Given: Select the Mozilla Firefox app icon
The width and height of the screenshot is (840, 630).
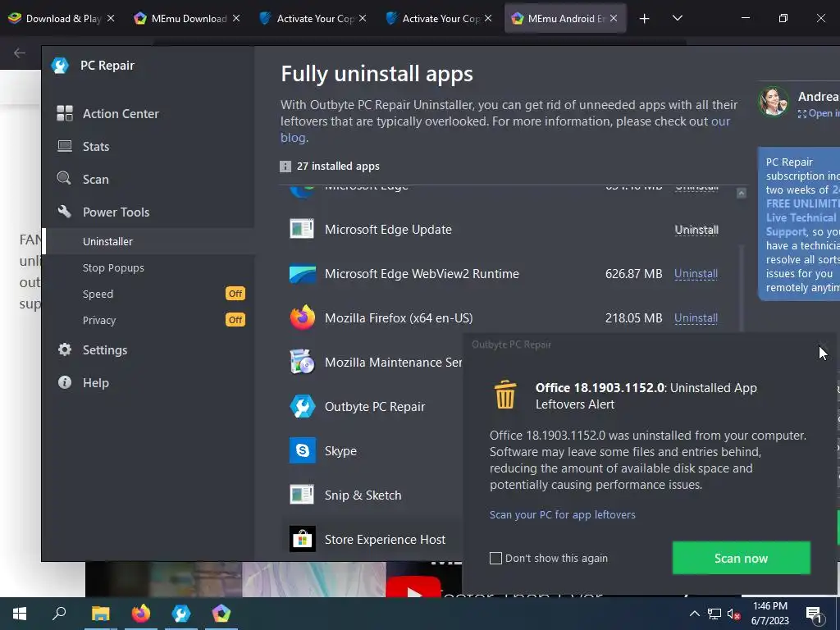Looking at the screenshot, I should coord(302,317).
